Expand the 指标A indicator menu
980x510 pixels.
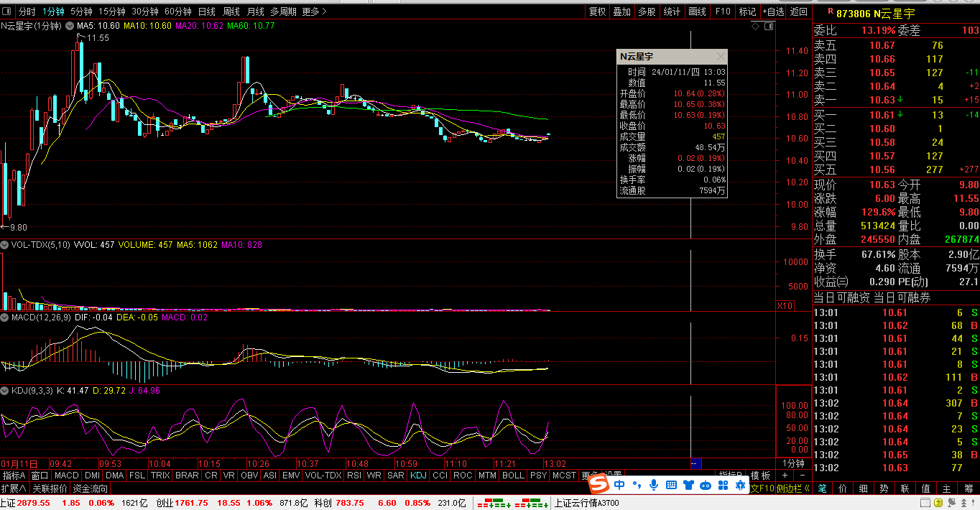coord(14,476)
